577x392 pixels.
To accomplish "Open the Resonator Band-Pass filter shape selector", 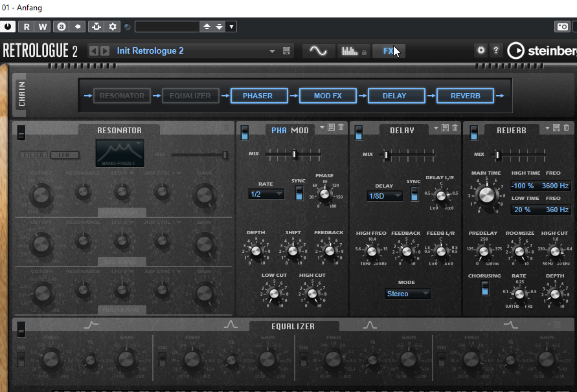I will [x=120, y=153].
